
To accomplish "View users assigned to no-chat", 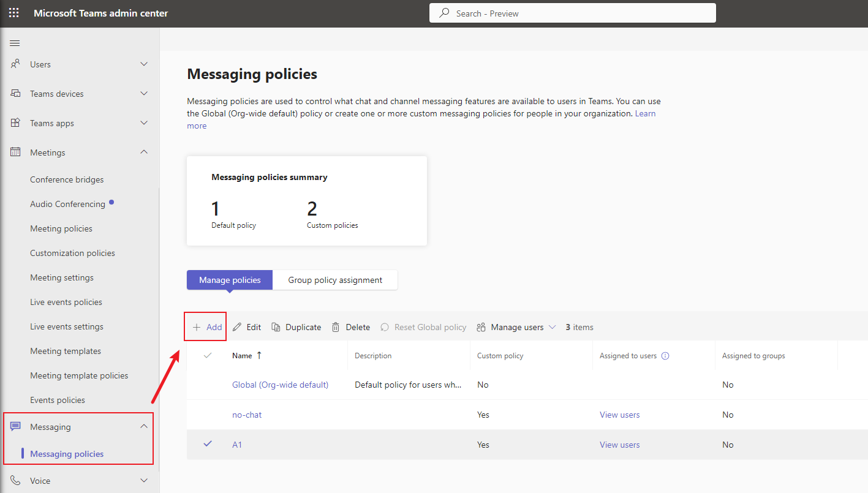I will click(619, 415).
